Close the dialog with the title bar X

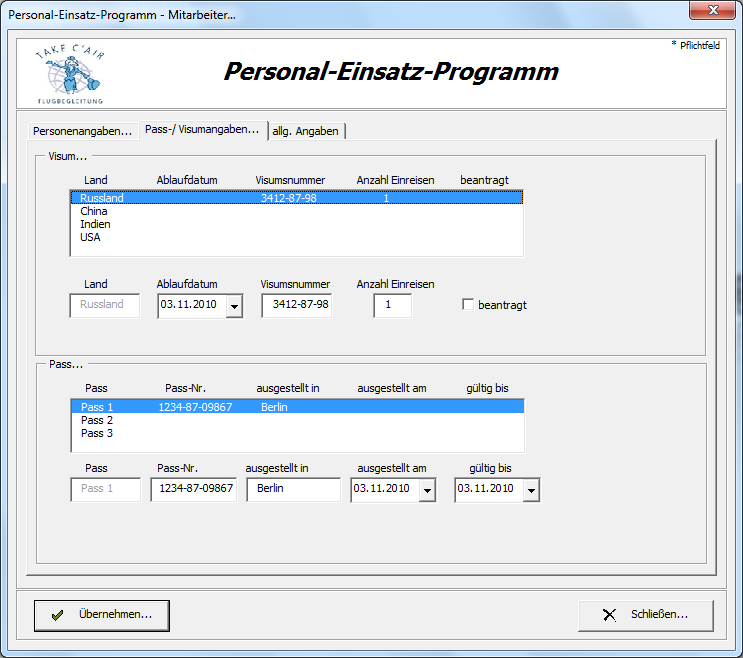713,11
